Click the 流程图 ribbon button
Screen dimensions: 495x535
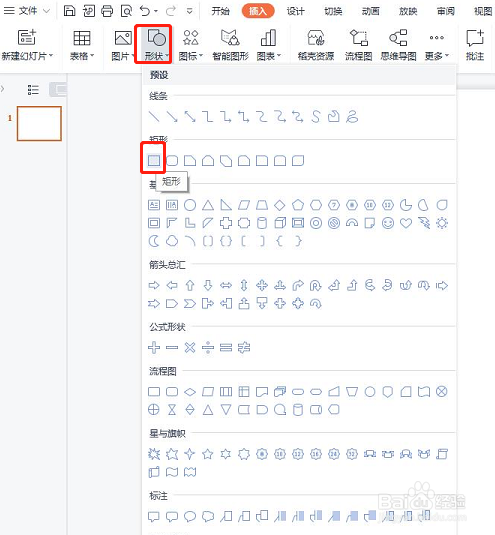tap(359, 45)
